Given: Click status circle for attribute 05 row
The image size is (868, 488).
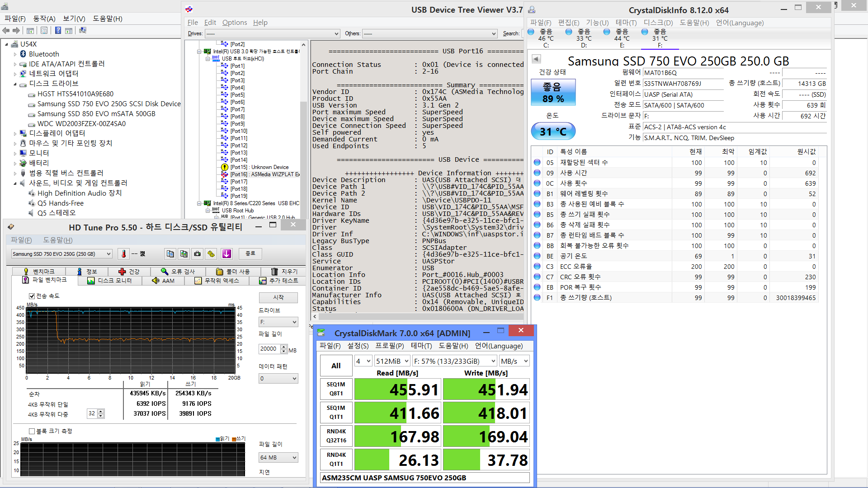Looking at the screenshot, I should (537, 162).
